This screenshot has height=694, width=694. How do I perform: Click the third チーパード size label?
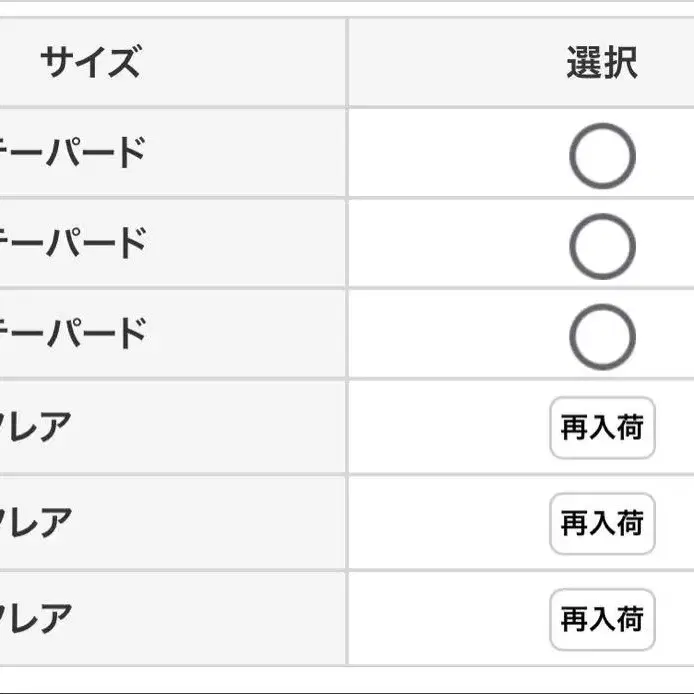click(x=75, y=334)
